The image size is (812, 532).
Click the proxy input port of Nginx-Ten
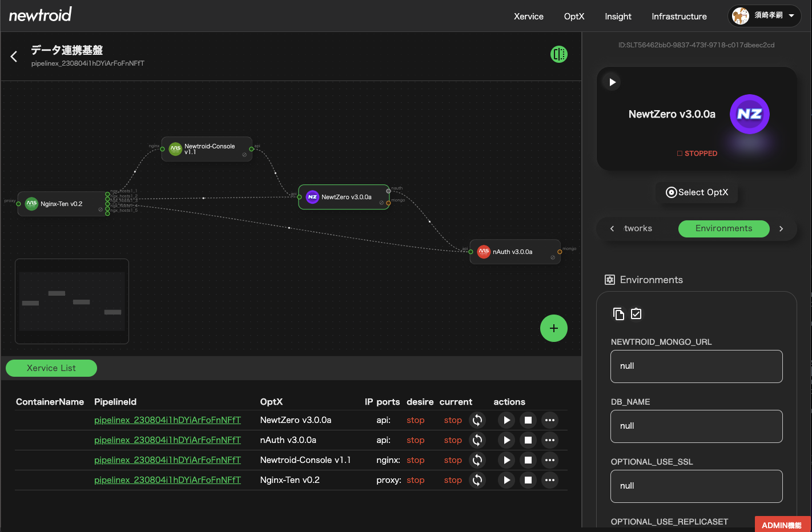(x=19, y=204)
